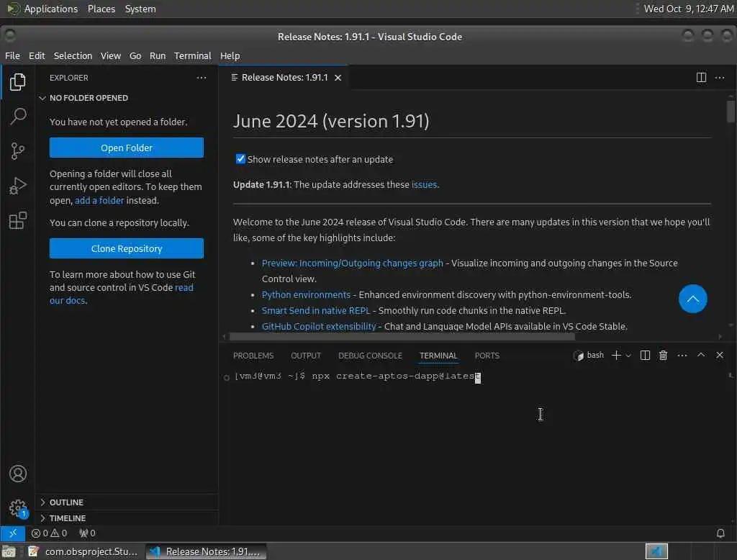Create a new terminal with plus icon
Viewport: 737px width, 560px height.
[616, 356]
